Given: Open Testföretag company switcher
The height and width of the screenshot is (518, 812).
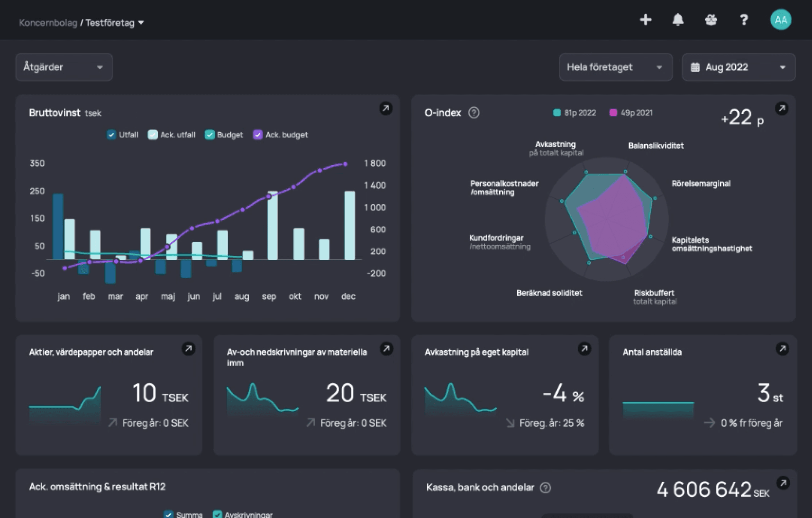Looking at the screenshot, I should pyautogui.click(x=115, y=23).
